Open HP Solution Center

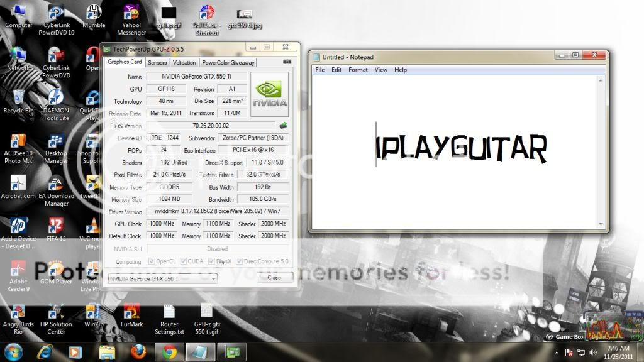pos(56,319)
